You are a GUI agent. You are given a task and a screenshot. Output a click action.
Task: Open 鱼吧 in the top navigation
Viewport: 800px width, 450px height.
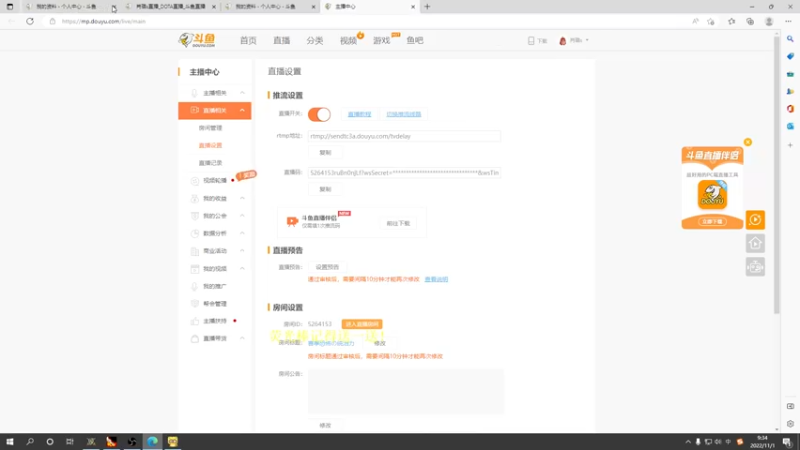pyautogui.click(x=415, y=40)
